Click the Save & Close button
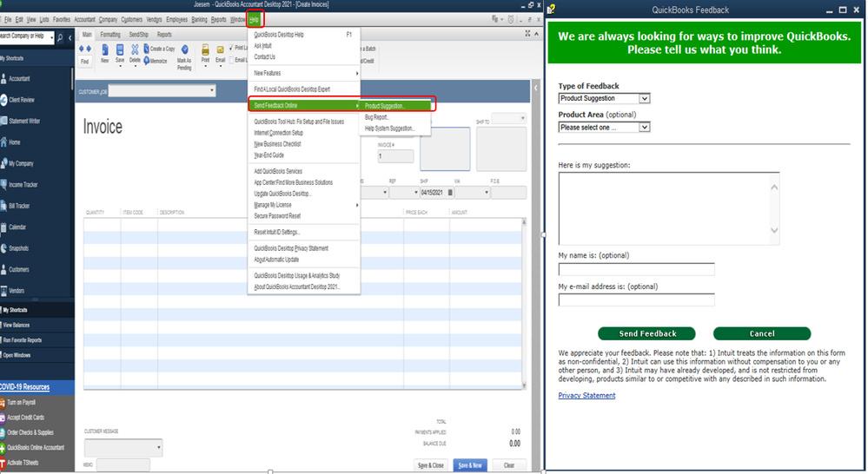The image size is (868, 474). 430,465
